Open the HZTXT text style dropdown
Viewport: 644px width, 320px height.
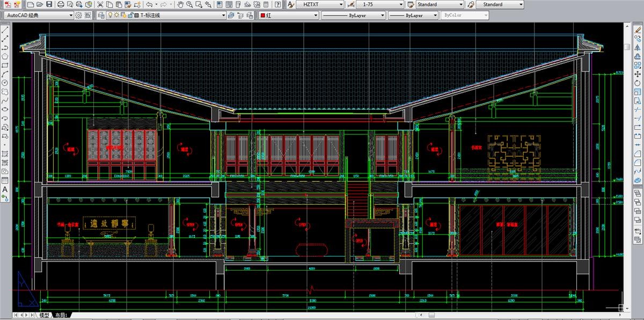pyautogui.click(x=340, y=4)
